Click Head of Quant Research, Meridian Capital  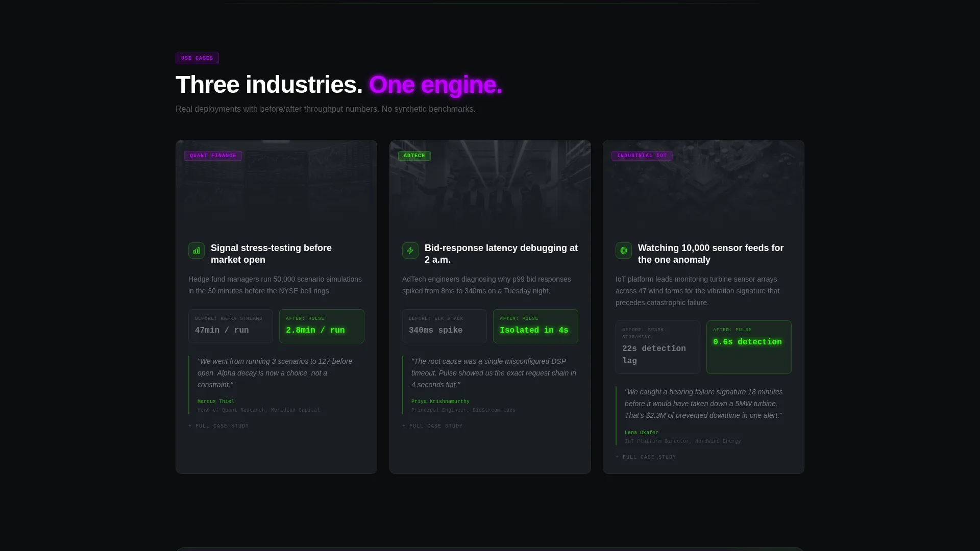click(x=259, y=410)
